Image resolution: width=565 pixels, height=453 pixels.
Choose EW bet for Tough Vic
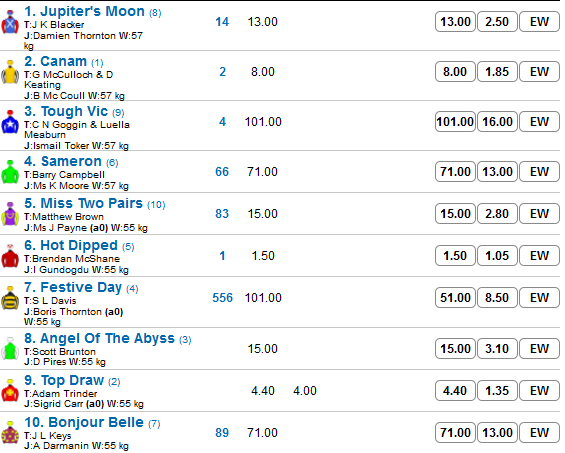tap(539, 121)
